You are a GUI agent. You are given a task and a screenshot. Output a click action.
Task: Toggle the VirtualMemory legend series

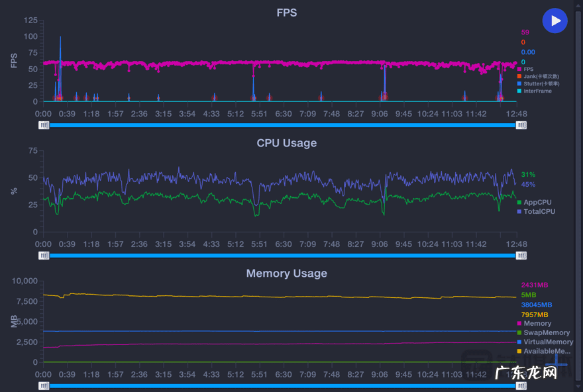[545, 342]
